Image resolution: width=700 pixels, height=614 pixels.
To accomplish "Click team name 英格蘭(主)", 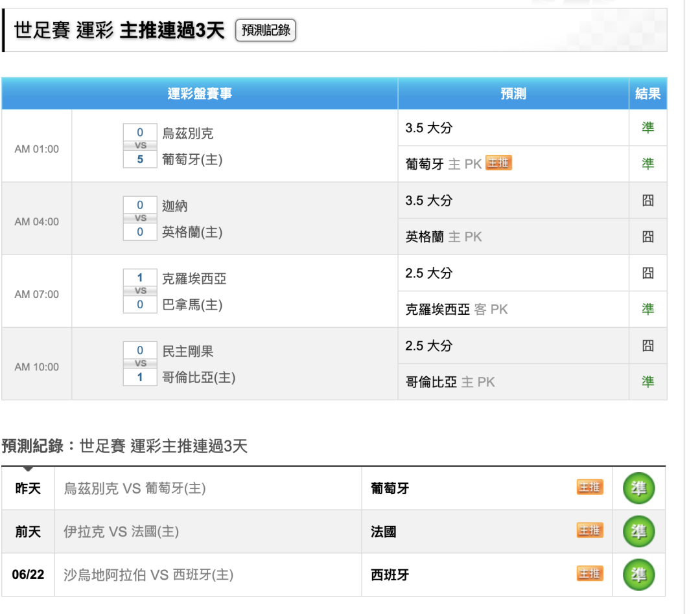I will point(192,232).
